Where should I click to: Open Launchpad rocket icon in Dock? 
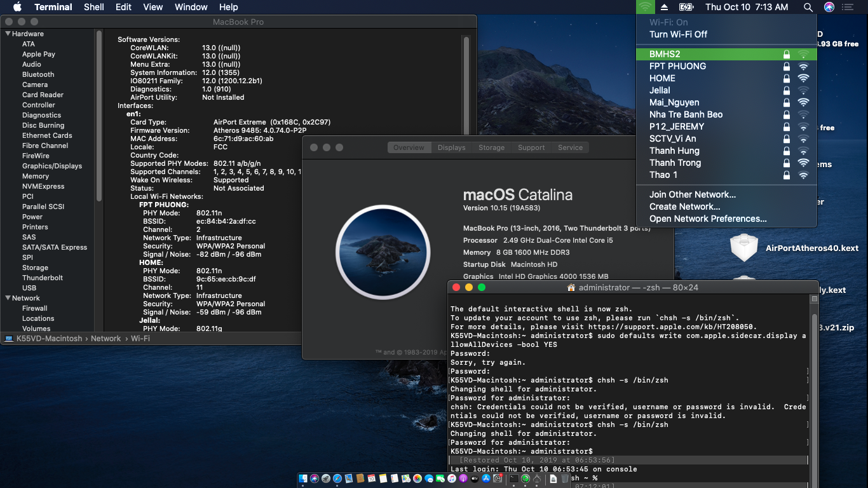tap(326, 478)
